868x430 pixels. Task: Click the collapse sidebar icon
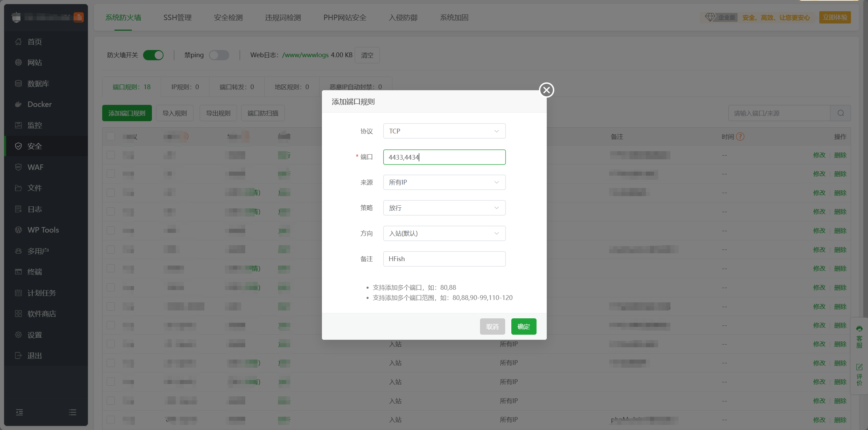point(19,412)
